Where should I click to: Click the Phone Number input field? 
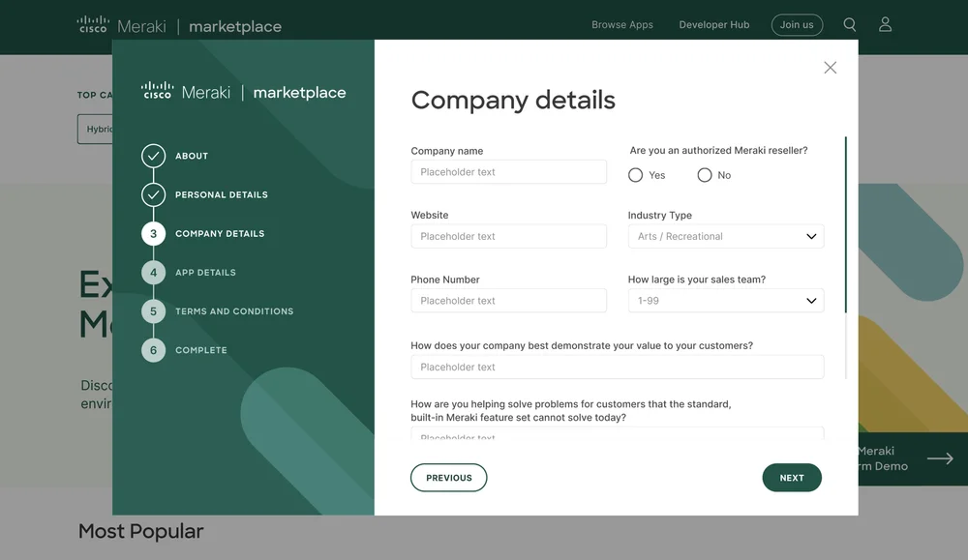pos(509,301)
